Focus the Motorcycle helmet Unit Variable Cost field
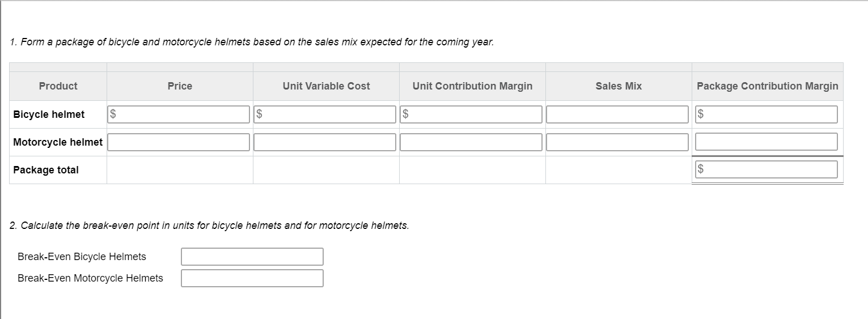 325,142
